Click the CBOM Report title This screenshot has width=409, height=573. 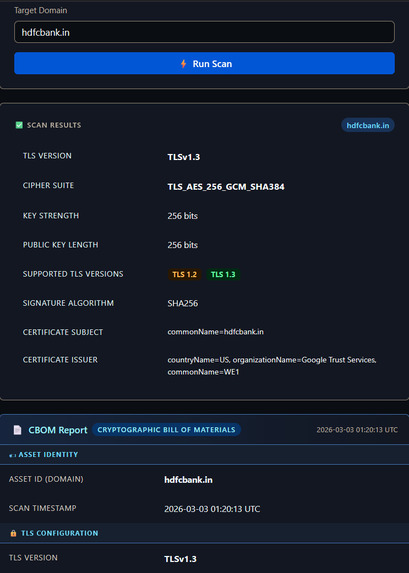[58, 430]
